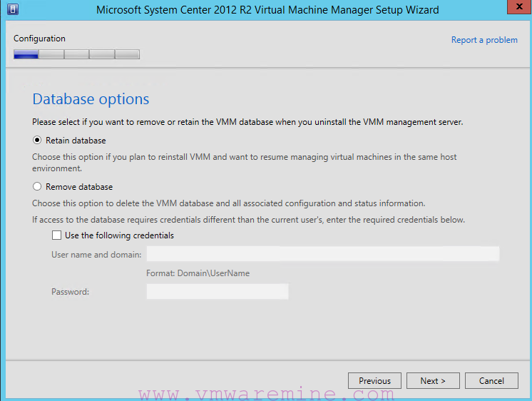Click the User name and domain field
Image resolution: width=532 pixels, height=401 pixels.
(322, 254)
